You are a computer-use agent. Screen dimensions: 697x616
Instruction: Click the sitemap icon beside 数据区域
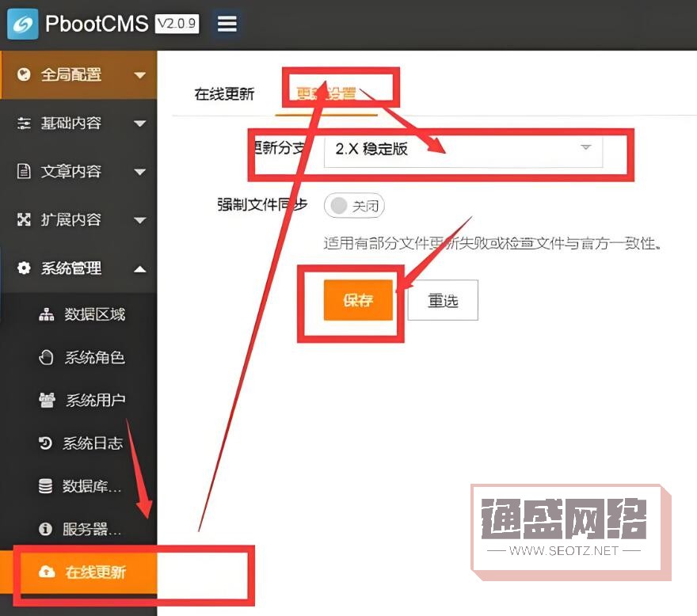45,314
